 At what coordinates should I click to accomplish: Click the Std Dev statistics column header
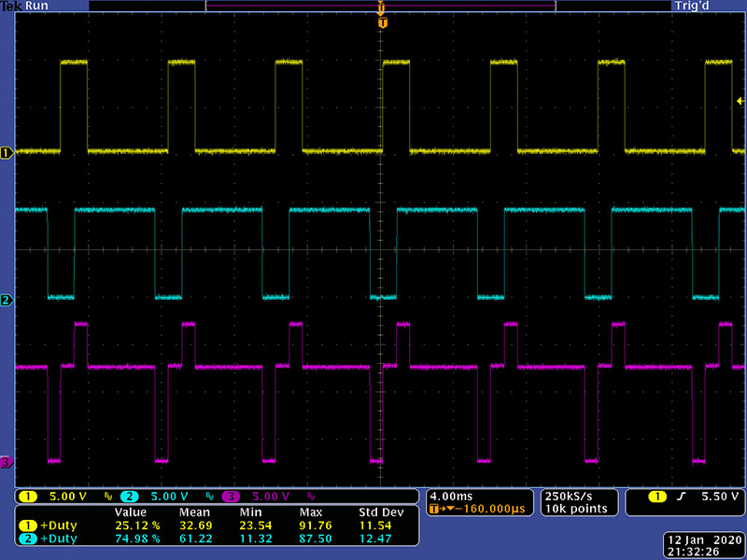pyautogui.click(x=379, y=512)
